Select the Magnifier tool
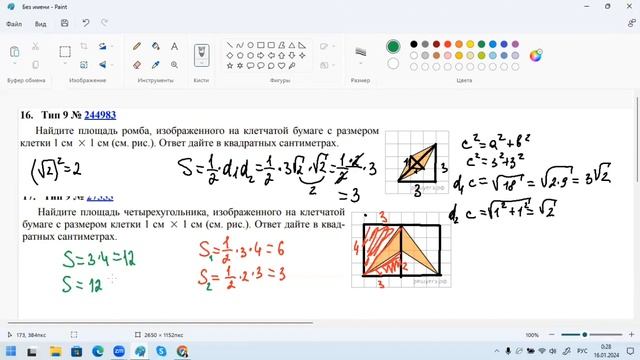 tap(174, 64)
